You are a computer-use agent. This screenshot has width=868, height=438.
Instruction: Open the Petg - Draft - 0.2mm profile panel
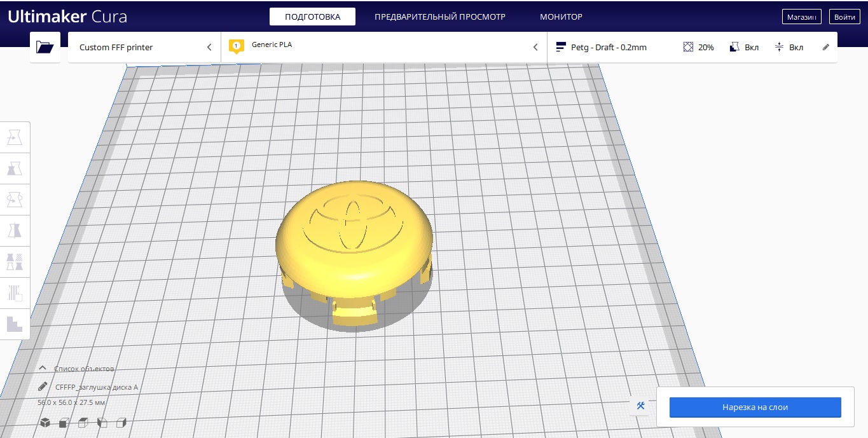tap(692, 47)
